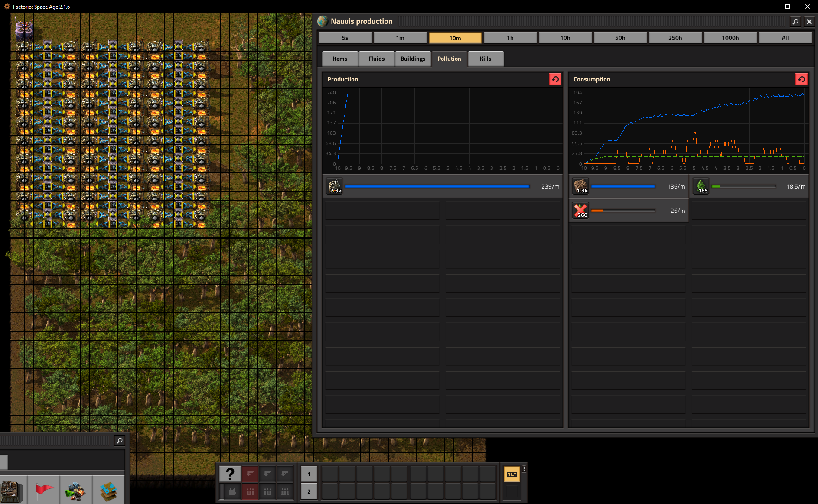This screenshot has height=504, width=818.
Task: Click the empty slot below ALT button
Action: (512, 491)
